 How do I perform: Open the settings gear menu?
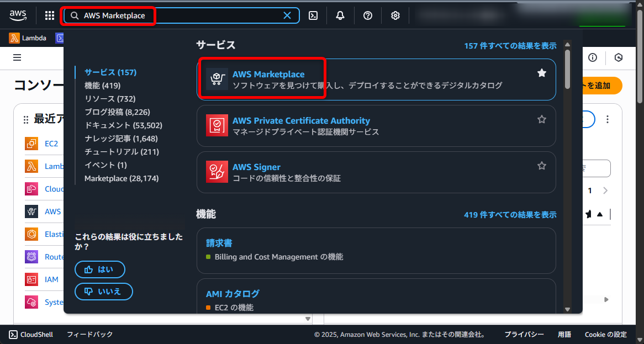tap(395, 15)
